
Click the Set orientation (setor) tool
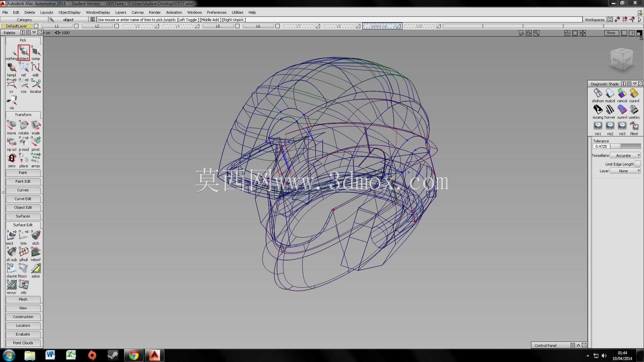click(36, 270)
